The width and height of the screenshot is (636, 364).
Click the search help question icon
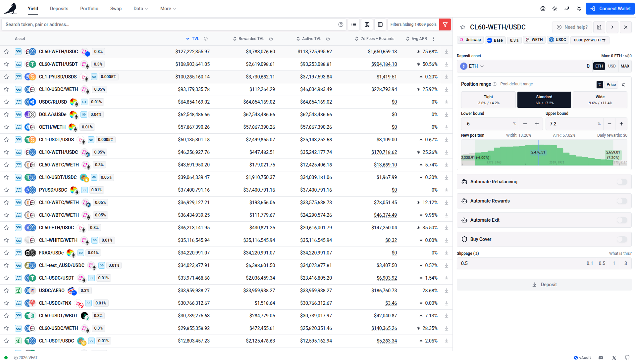[341, 24]
